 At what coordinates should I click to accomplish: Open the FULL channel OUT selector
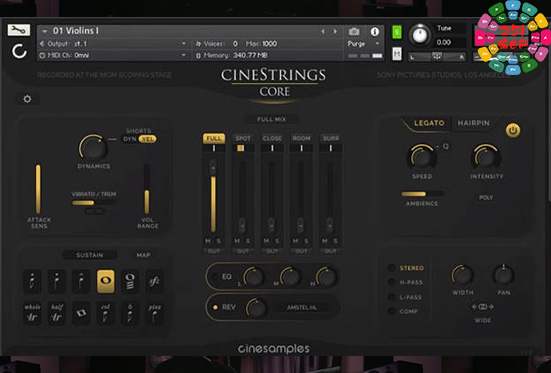coord(213,251)
